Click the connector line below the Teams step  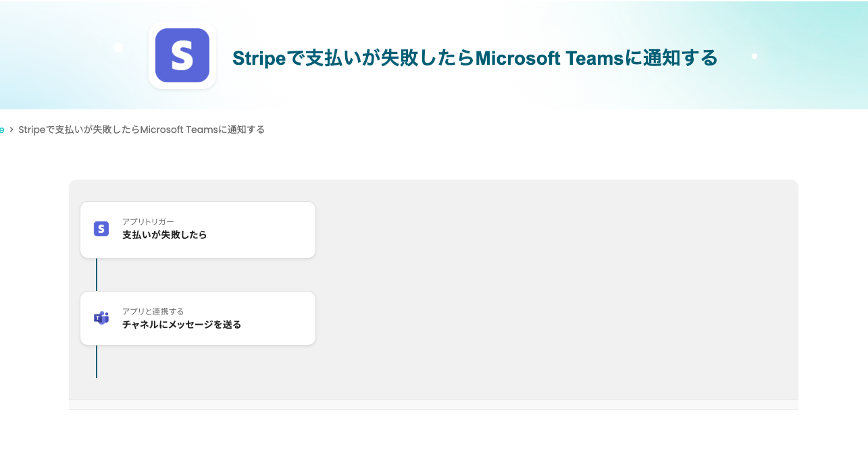(97, 362)
